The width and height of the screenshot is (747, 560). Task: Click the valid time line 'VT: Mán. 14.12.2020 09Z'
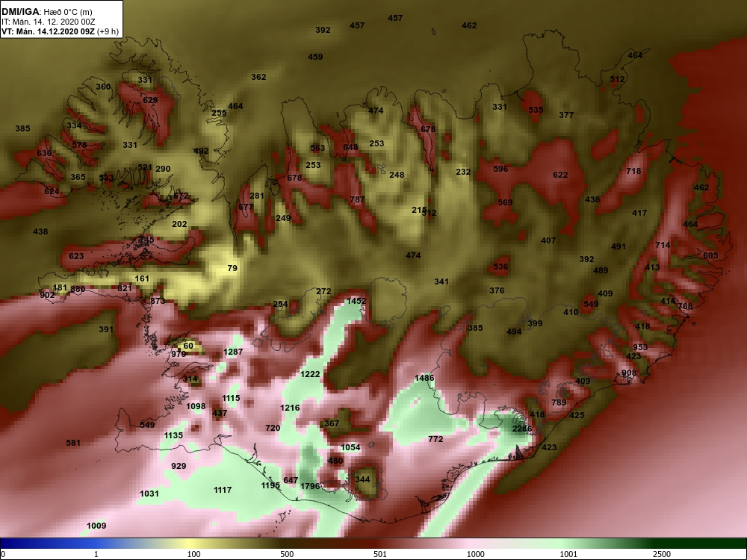click(48, 31)
